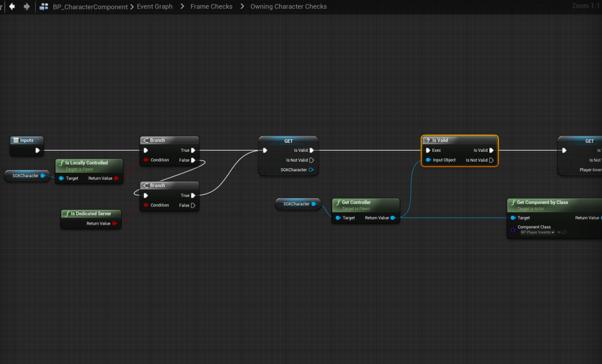Navigate to Event Graph breadcrumb
The height and width of the screenshot is (364, 602).
[x=155, y=6]
